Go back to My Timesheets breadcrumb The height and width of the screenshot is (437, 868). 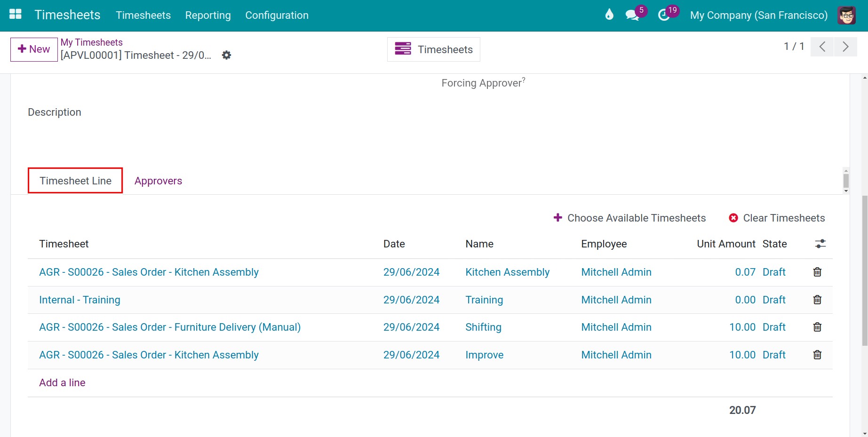(92, 42)
